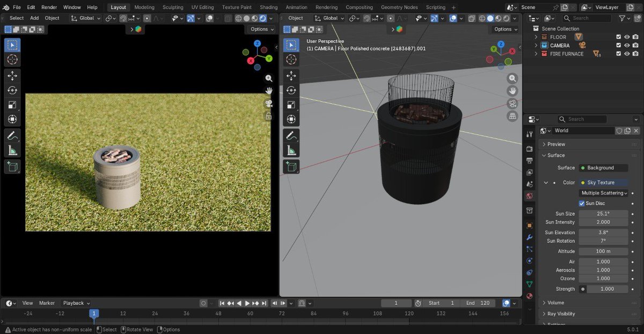This screenshot has width=644, height=334.
Task: Hide FLOOR collection with eye icon
Action: (x=627, y=37)
